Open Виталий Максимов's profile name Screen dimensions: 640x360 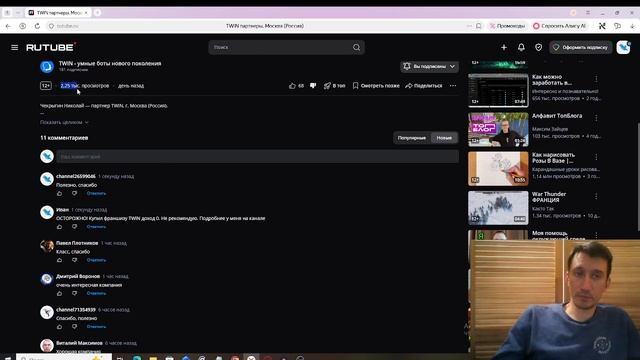(79, 343)
